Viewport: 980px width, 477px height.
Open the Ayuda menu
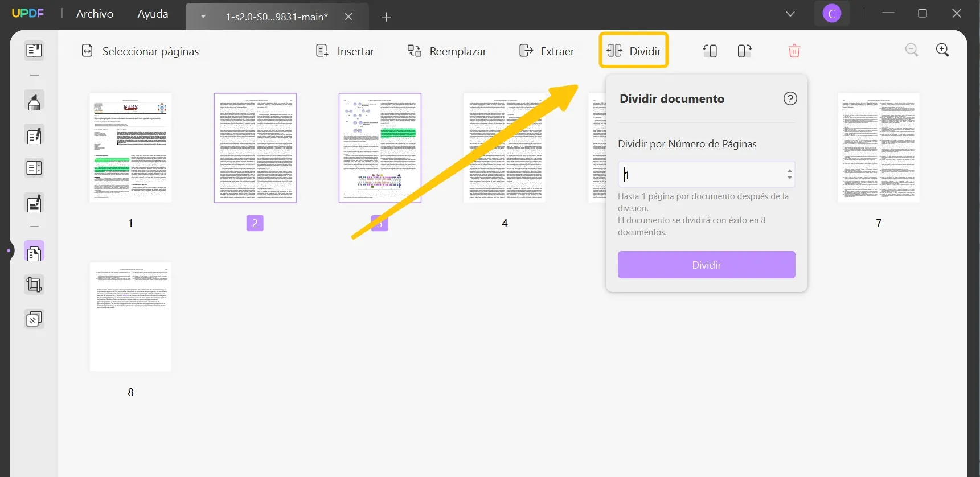point(153,14)
